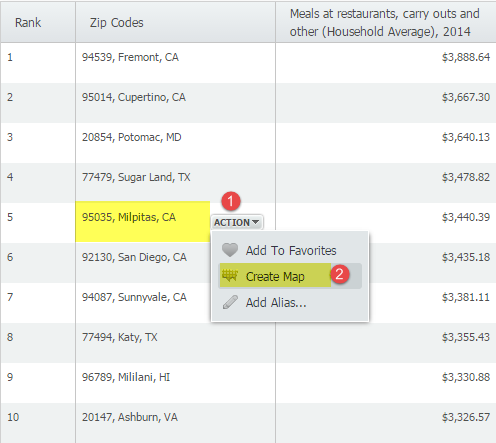Click the heart icon for favorites
Image resolution: width=496 pixels, height=443 pixels.
[230, 250]
